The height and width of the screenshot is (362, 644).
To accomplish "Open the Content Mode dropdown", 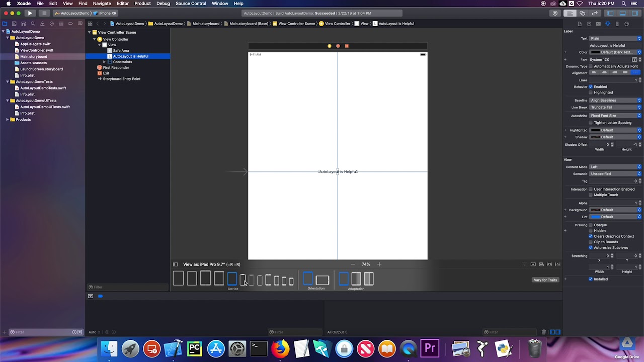I will coord(615,167).
